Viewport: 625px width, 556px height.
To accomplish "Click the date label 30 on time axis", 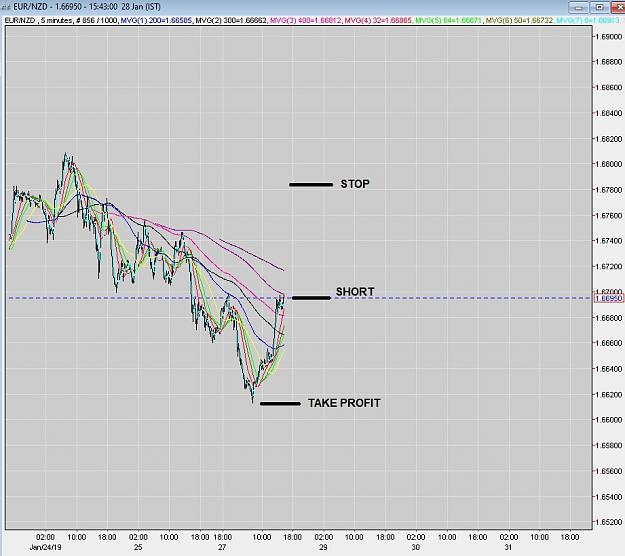I will 416,547.
